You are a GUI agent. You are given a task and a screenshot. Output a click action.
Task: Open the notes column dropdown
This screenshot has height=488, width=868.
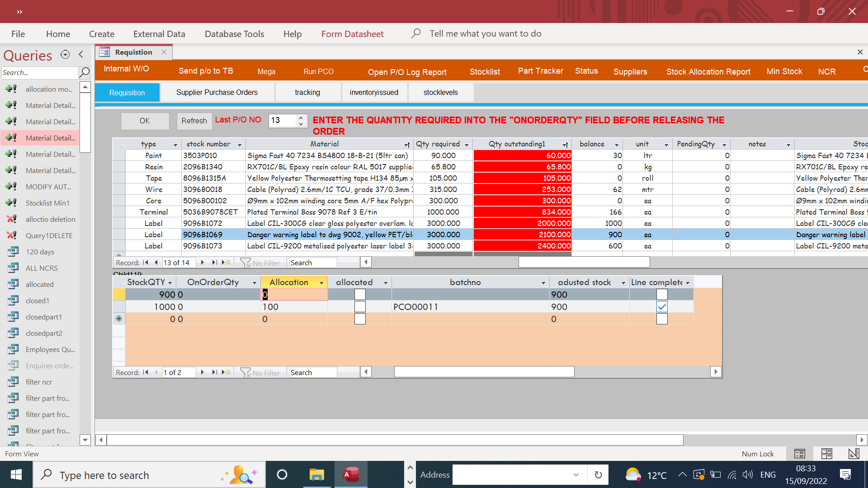pyautogui.click(x=788, y=145)
